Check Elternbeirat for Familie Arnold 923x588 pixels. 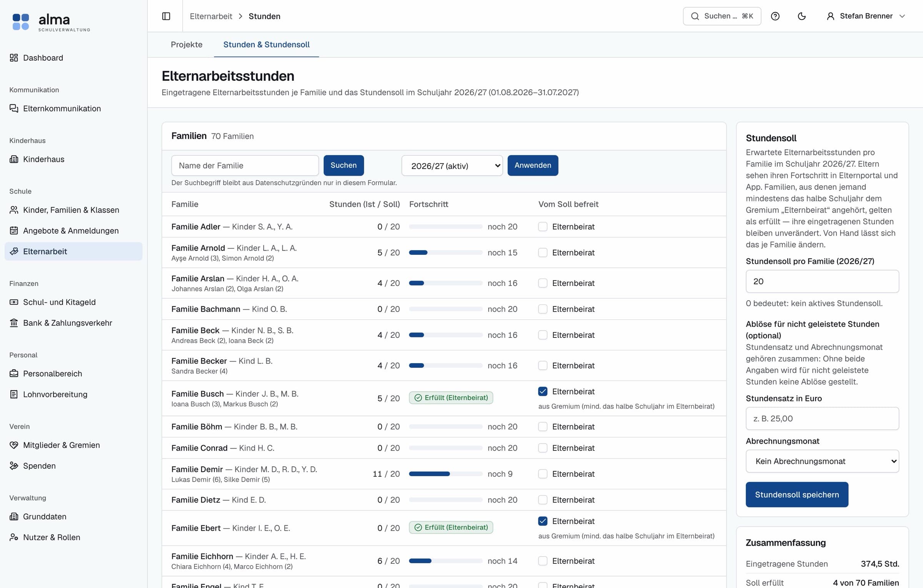pos(543,252)
